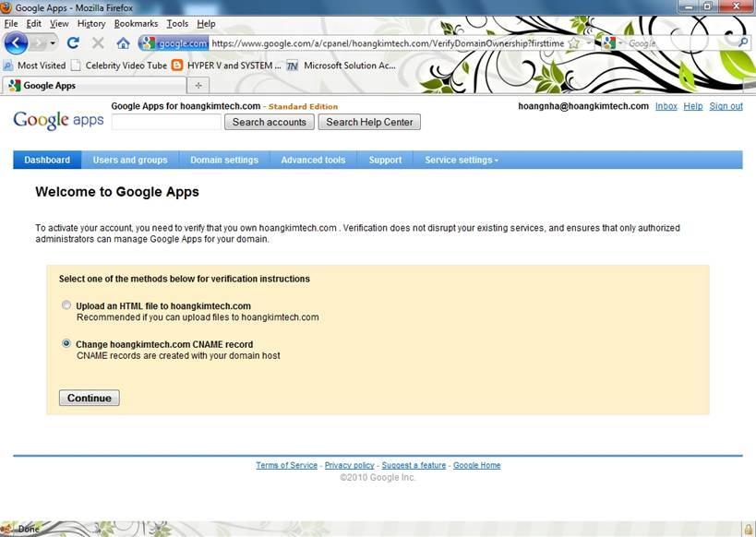Open the Google Home link

coord(477,465)
